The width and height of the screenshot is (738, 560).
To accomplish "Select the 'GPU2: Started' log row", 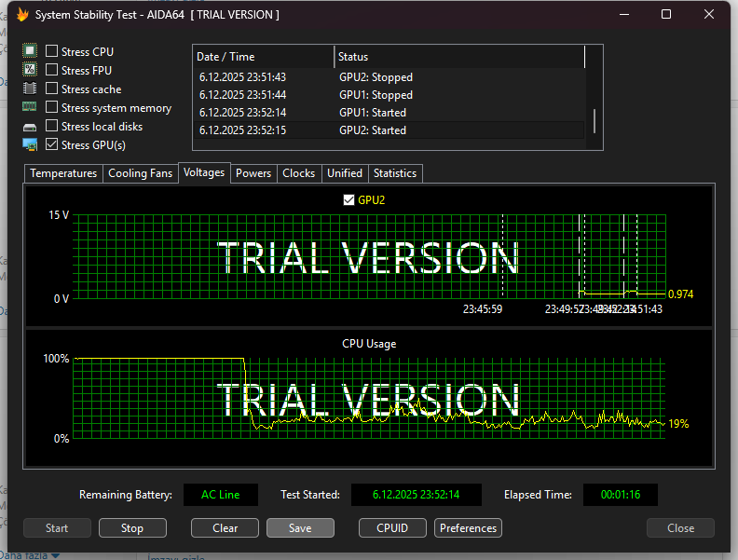I will point(389,130).
